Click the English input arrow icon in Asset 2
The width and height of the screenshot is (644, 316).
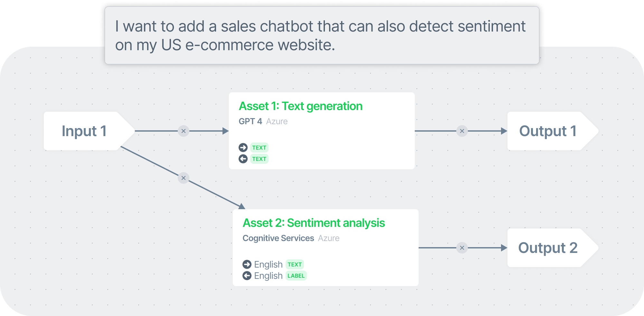pos(247,264)
